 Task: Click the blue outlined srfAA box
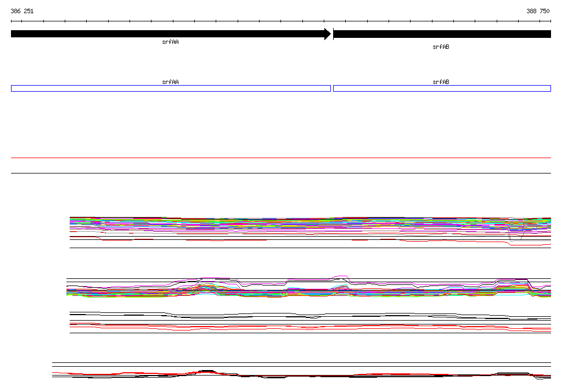(171, 88)
